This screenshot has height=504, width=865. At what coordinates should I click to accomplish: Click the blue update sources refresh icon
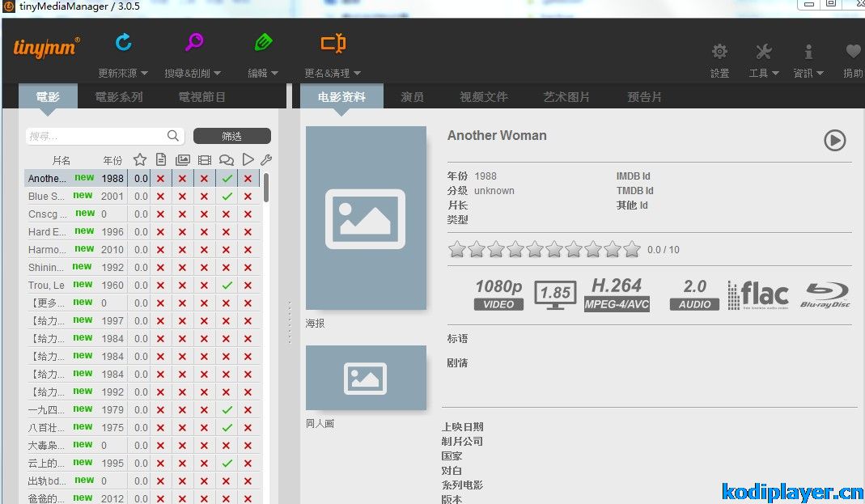pyautogui.click(x=124, y=42)
